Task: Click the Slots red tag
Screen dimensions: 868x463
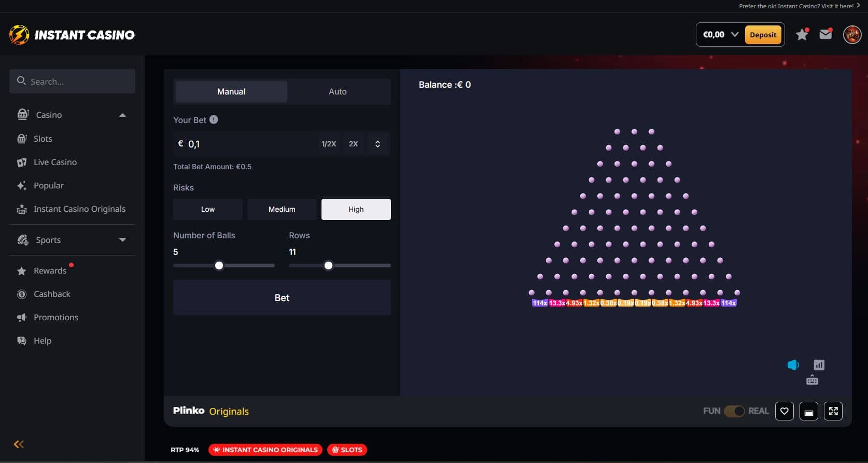Action: (x=347, y=450)
